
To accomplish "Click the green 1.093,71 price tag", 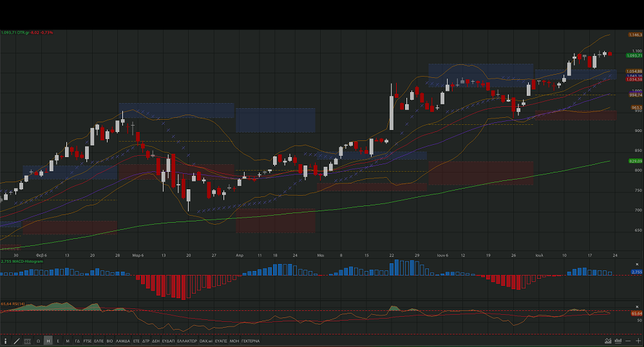I will 634,55.
